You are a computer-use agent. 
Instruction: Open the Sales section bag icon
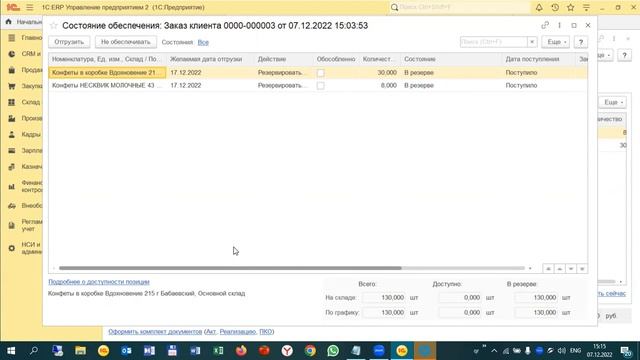point(12,70)
